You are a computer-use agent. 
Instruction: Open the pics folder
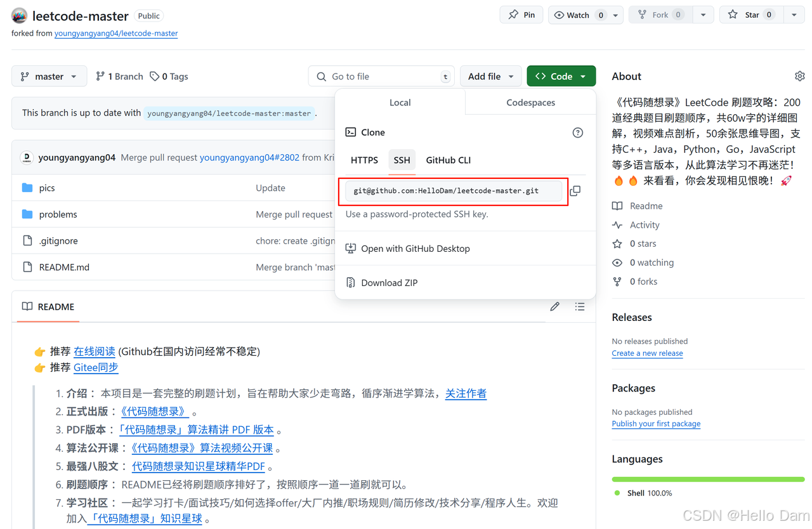point(47,188)
